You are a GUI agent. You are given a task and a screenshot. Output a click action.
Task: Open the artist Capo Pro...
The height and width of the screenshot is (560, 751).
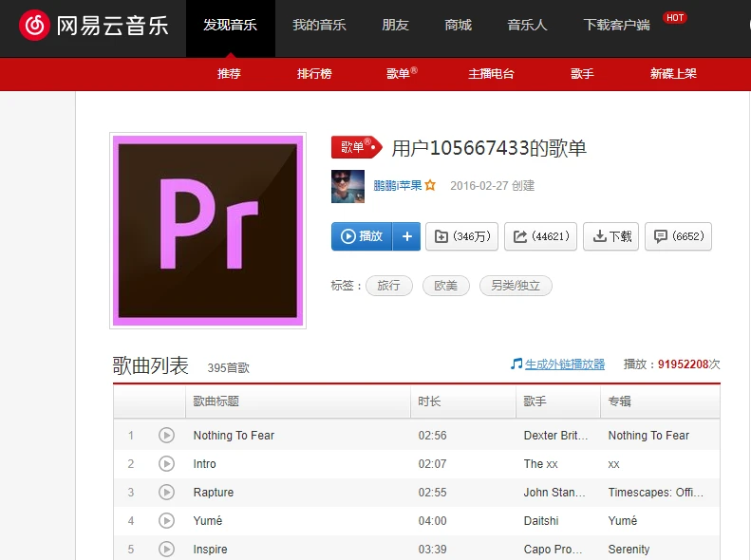pos(554,549)
